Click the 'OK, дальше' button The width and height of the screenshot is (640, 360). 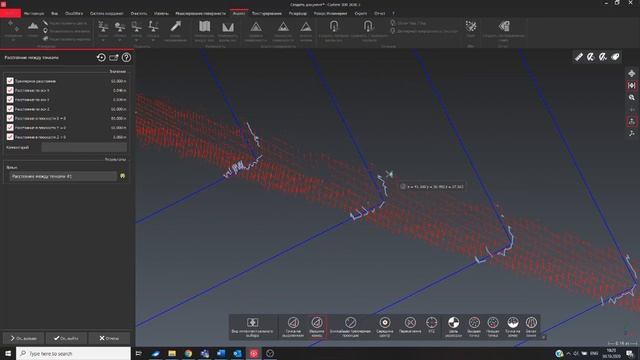[x=23, y=338]
